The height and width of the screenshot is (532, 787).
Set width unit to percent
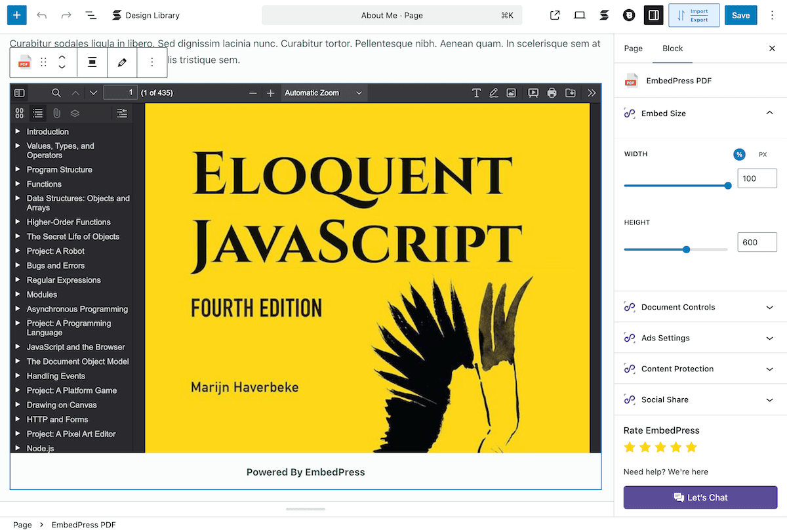(739, 154)
